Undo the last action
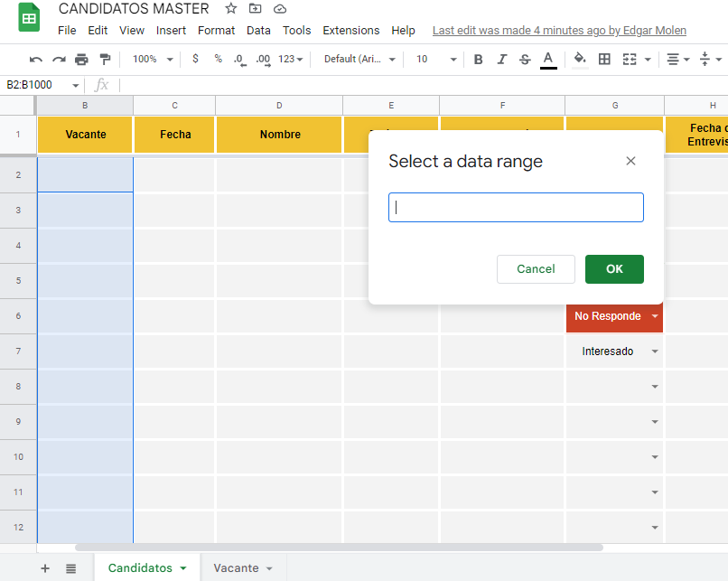Viewport: 728px width, 581px height. click(36, 60)
